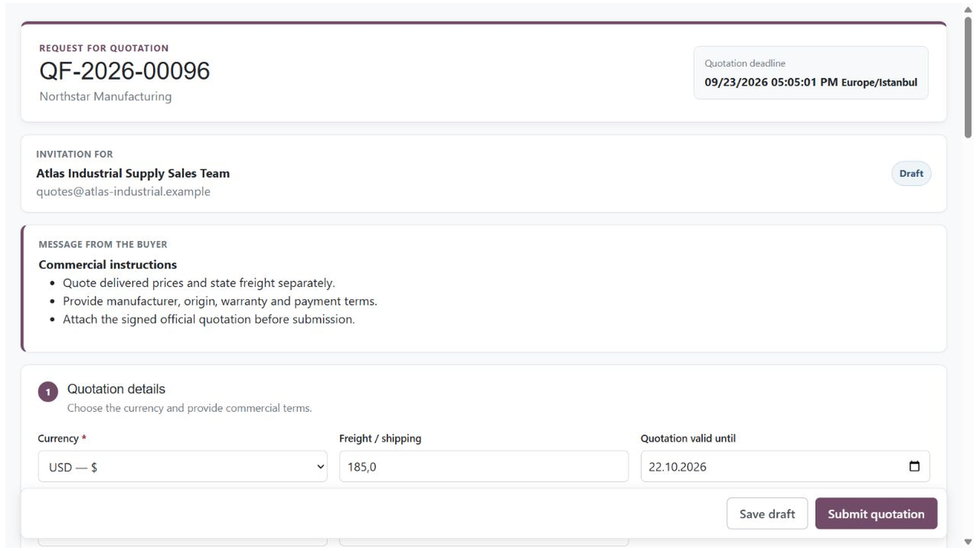Click the scrollbar up arrow
This screenshot has width=980, height=551.
point(968,10)
